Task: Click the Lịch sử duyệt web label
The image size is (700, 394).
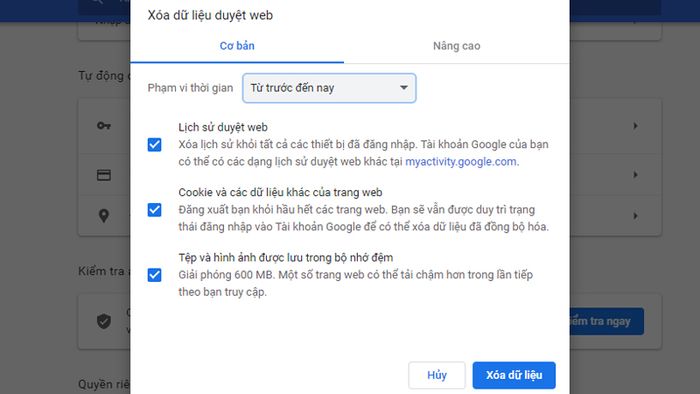Action: click(x=223, y=127)
